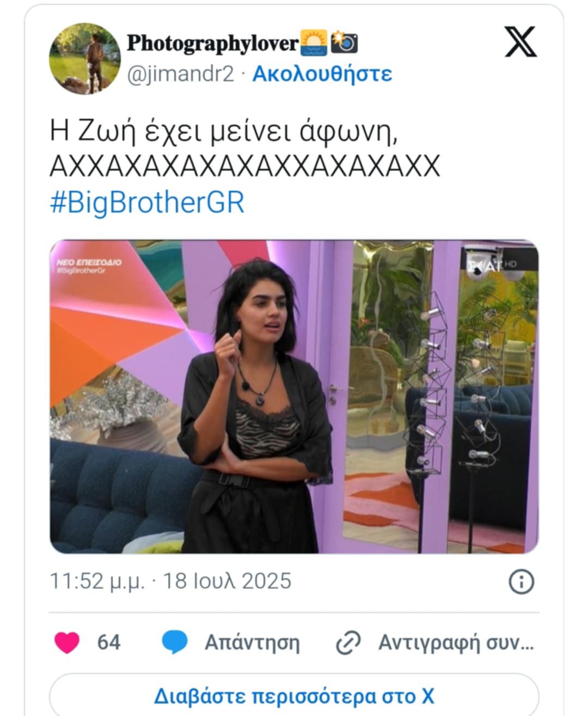Click the sunrise emoji beside the name
588x716 pixels.
[314, 43]
